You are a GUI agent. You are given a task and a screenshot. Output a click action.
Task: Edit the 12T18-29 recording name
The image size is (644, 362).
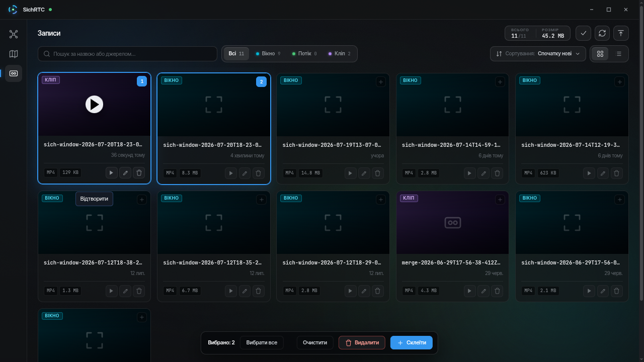[364, 291]
